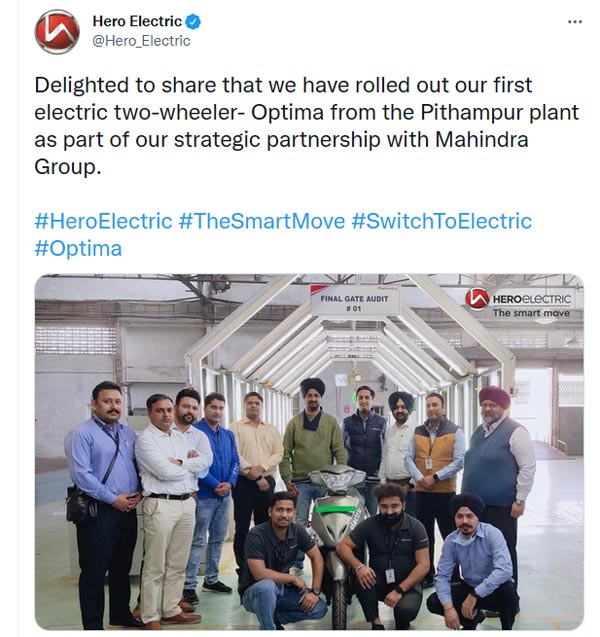Click the Hero Electric profile avatar
600x637 pixels.
click(57, 31)
